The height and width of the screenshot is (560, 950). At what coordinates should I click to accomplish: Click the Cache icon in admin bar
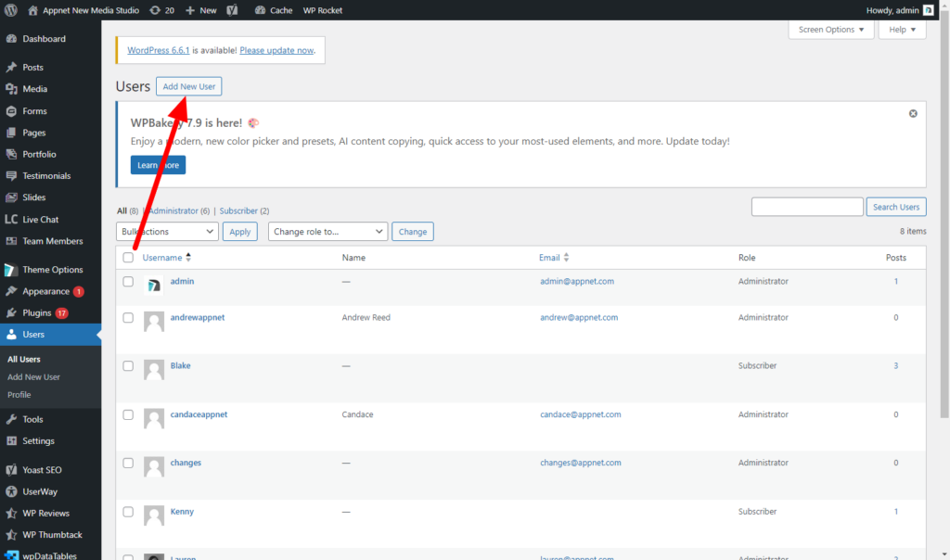(260, 10)
